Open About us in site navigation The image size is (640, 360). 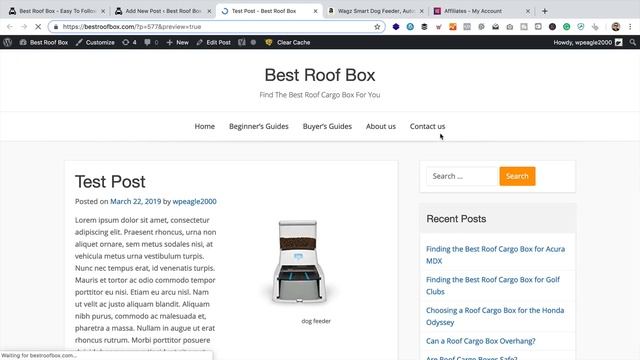[381, 126]
